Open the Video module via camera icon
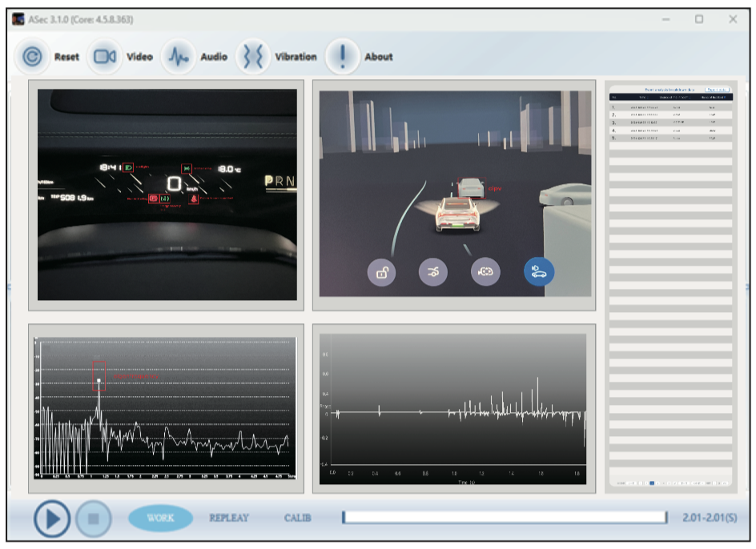This screenshot has height=549, width=756. pos(104,56)
